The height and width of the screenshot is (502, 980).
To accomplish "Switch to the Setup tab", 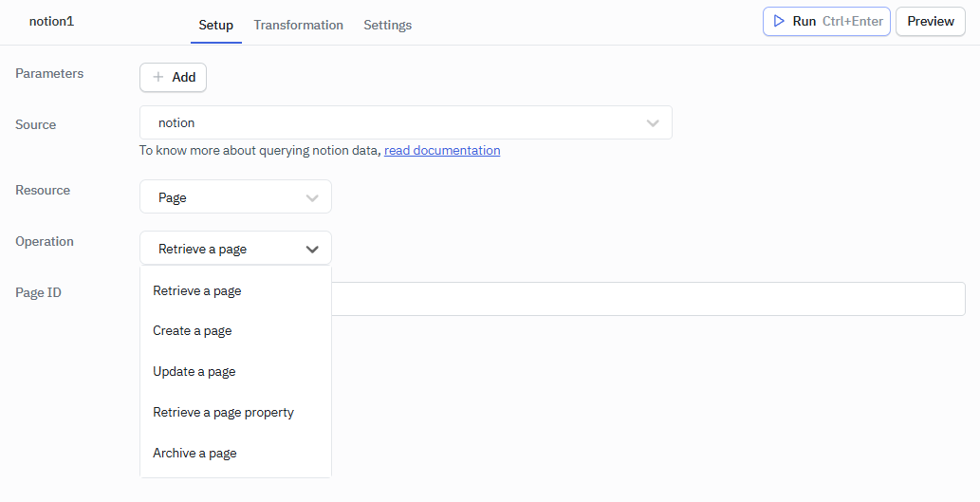I will point(215,25).
